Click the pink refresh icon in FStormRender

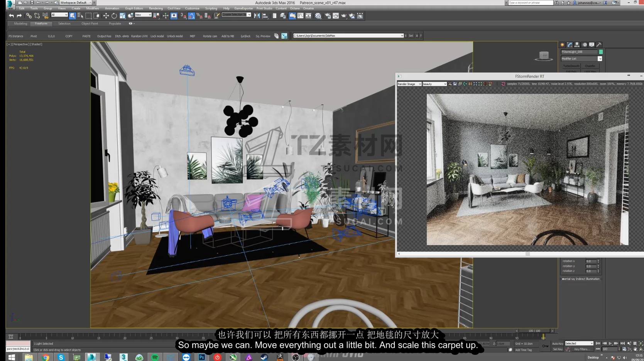point(503,84)
